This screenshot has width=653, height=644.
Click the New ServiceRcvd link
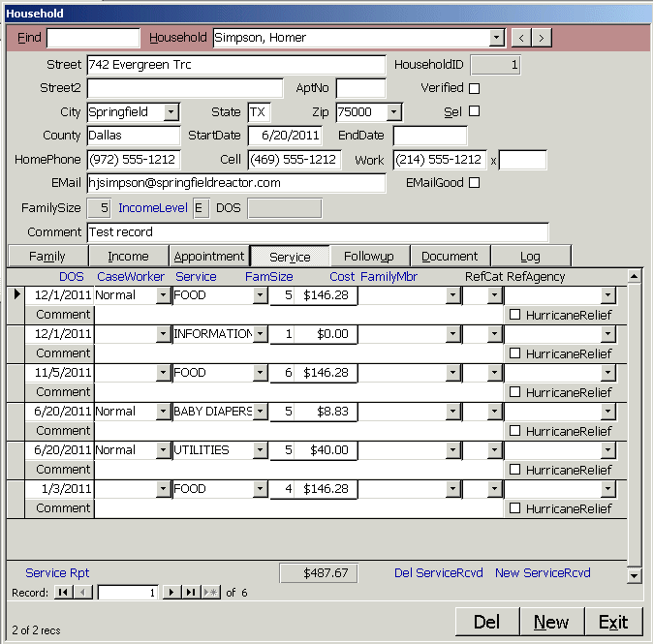[543, 572]
